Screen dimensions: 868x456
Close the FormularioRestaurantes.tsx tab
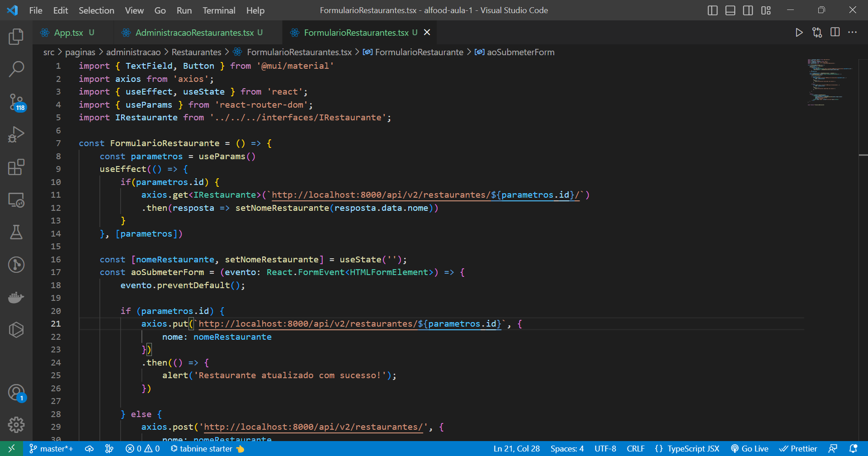[427, 32]
